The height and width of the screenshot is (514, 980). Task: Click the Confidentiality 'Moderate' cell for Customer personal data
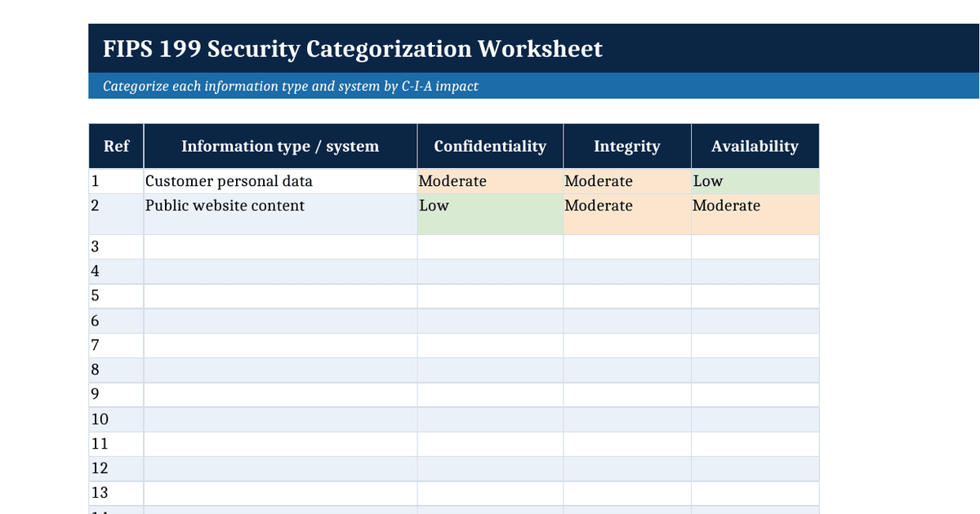click(490, 181)
